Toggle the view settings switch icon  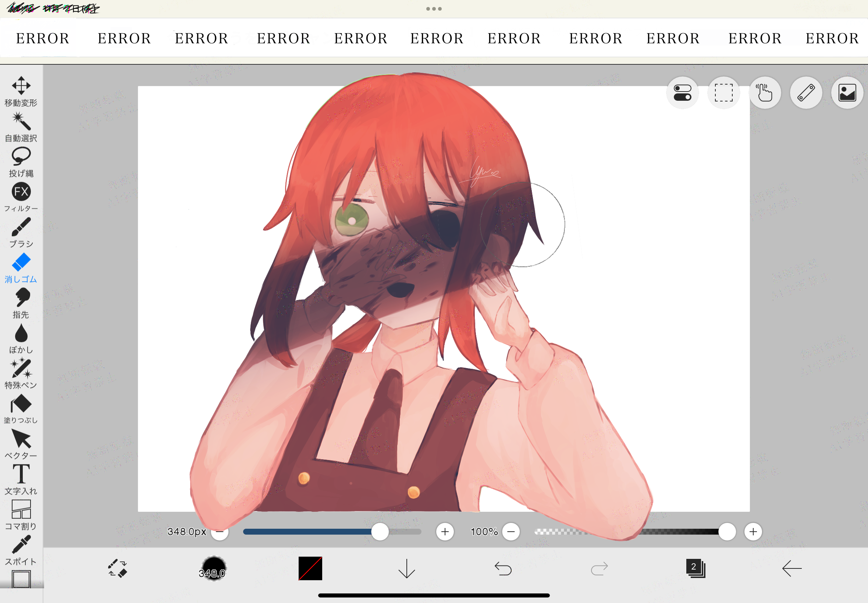pos(683,93)
